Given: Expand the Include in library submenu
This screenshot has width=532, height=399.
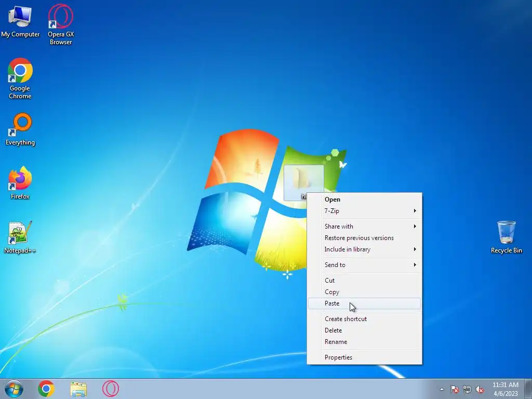Looking at the screenshot, I should tap(364, 249).
